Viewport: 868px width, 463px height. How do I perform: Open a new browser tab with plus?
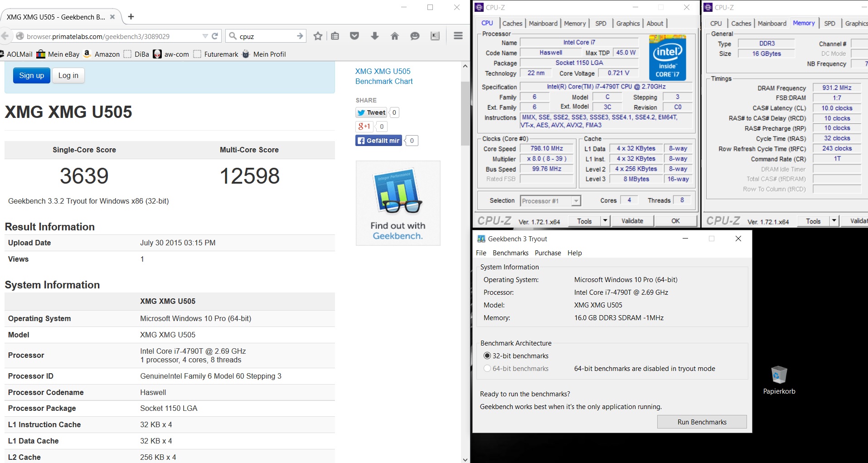coord(131,17)
